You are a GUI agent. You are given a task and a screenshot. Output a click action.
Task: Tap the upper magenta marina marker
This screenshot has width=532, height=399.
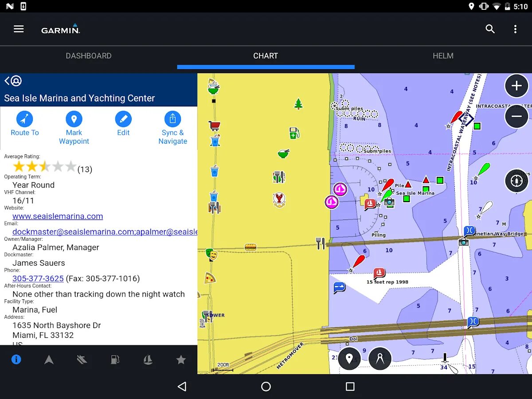(x=340, y=189)
